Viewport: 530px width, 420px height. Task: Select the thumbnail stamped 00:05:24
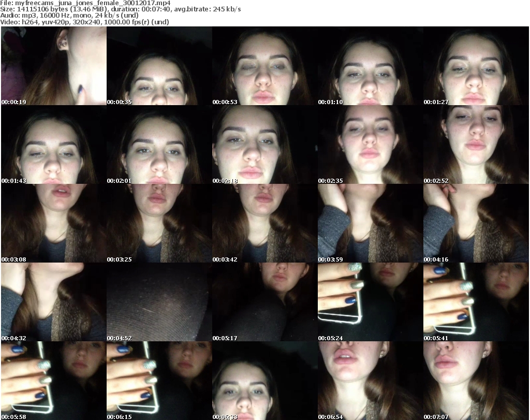click(371, 302)
